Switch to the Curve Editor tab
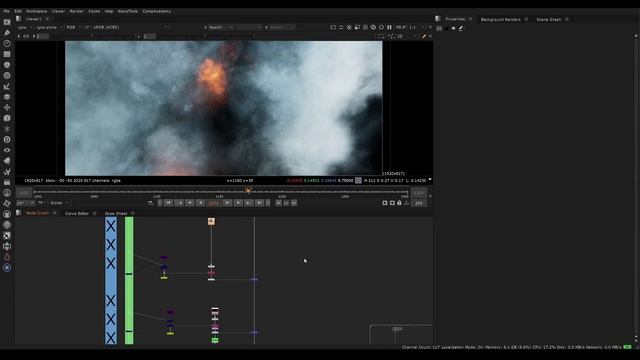 77,213
